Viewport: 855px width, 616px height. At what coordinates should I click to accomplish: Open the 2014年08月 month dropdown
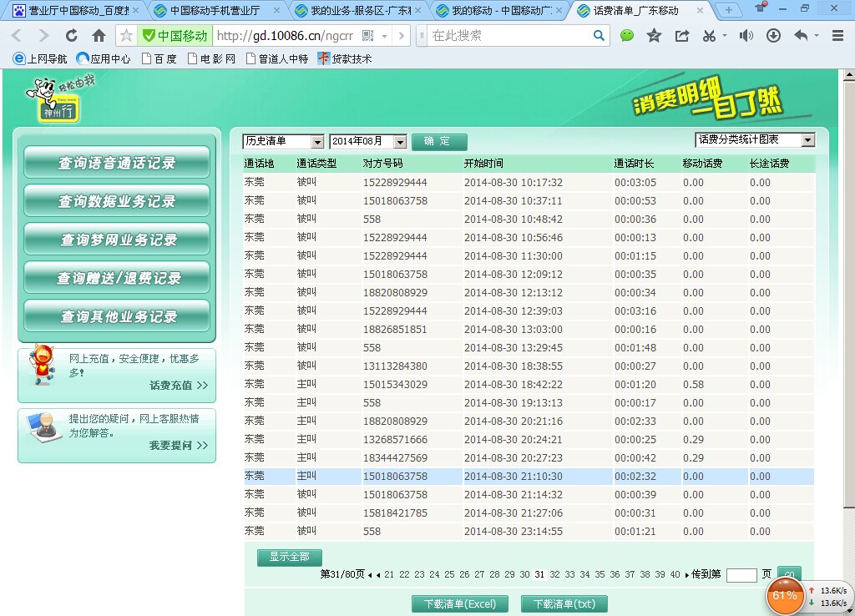point(400,142)
